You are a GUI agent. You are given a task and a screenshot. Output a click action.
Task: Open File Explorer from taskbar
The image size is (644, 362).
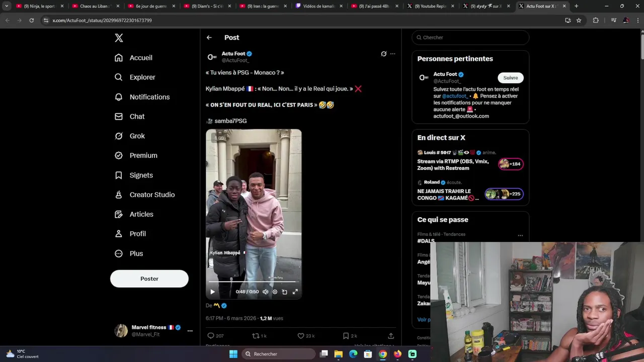339,354
